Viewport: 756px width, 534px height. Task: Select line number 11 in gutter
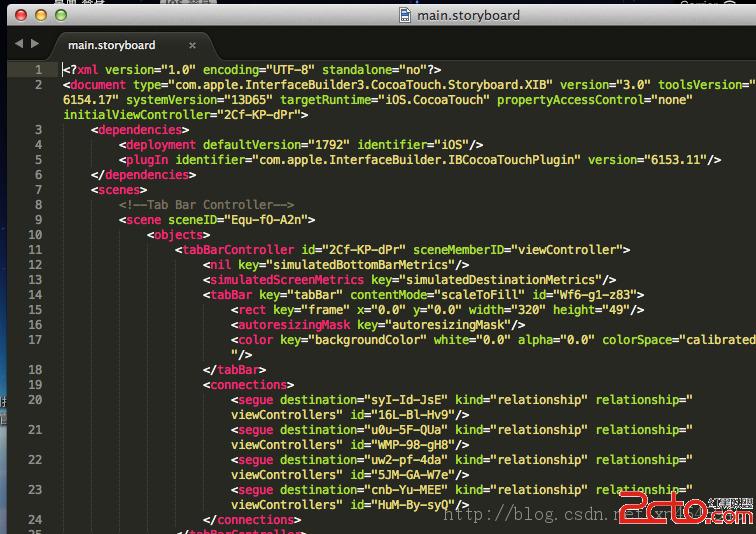pyautogui.click(x=35, y=250)
